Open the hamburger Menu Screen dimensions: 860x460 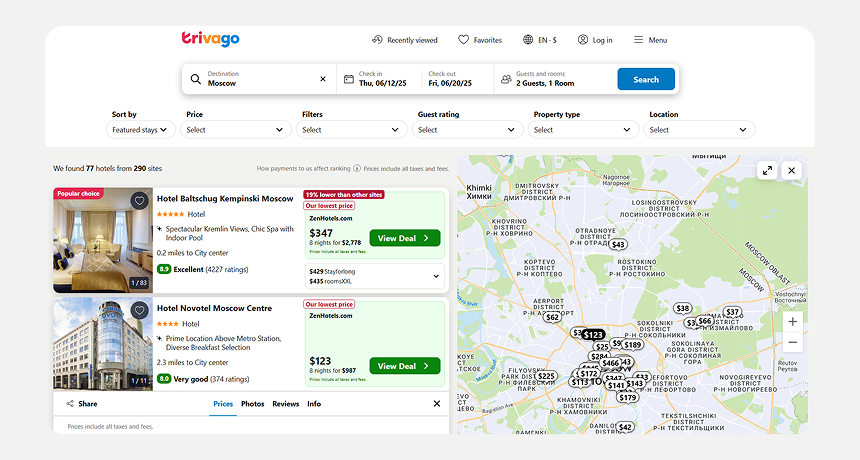click(650, 40)
